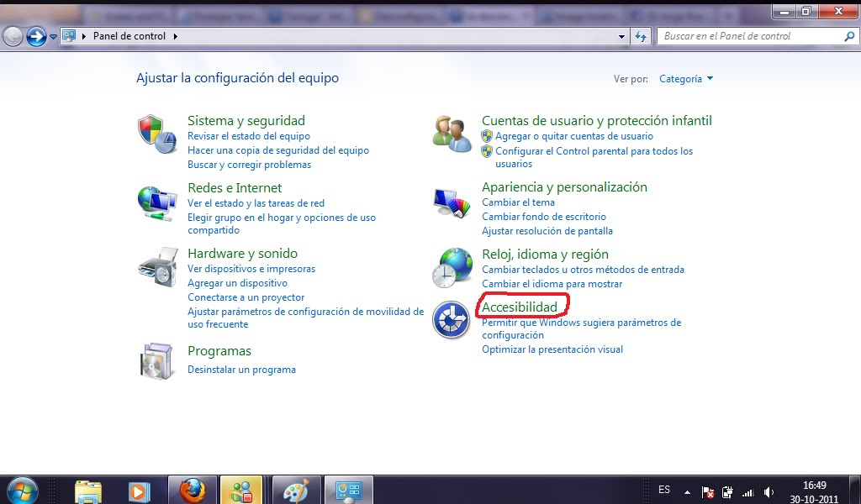Screen dimensions: 861x504
Task: Open the recent pages dropdown beside navigation arrows
Action: click(53, 37)
